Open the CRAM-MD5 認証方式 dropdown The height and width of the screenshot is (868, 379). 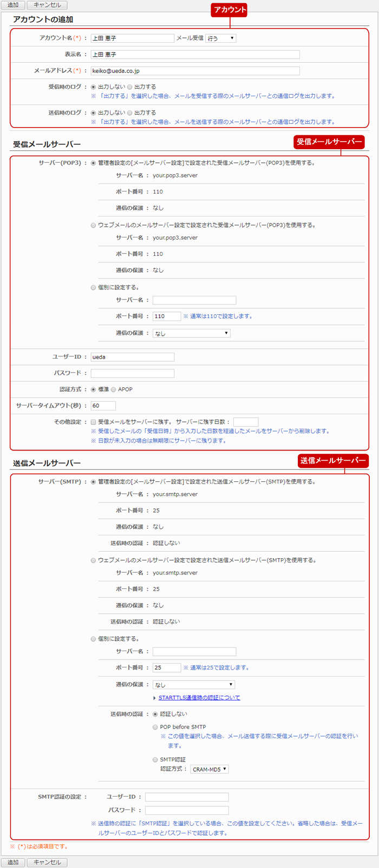(210, 769)
